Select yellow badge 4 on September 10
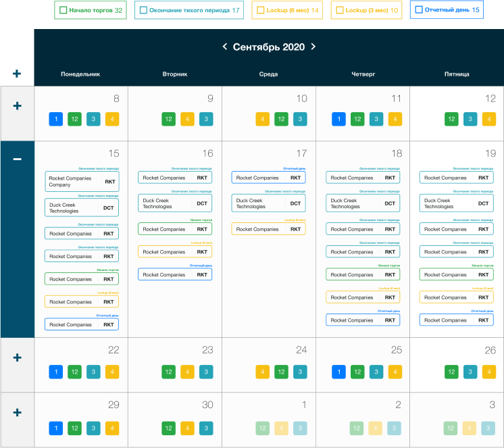The height and width of the screenshot is (448, 504). coord(263,120)
